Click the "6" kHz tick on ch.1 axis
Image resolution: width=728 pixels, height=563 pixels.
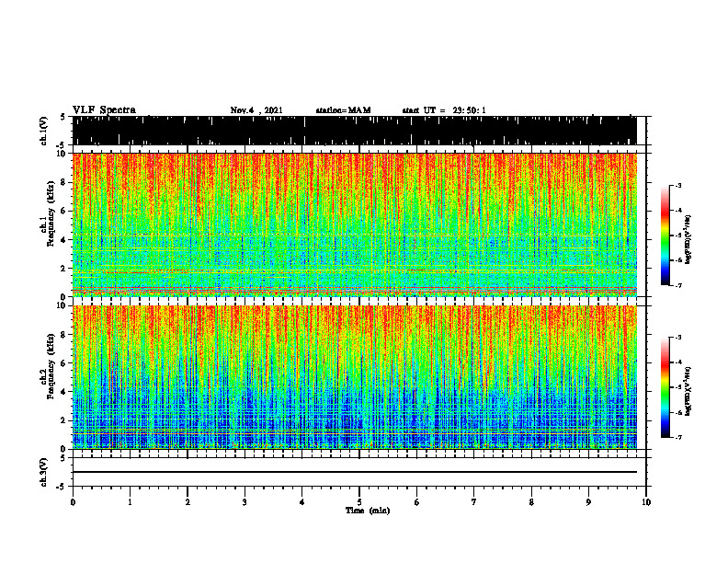click(x=64, y=211)
